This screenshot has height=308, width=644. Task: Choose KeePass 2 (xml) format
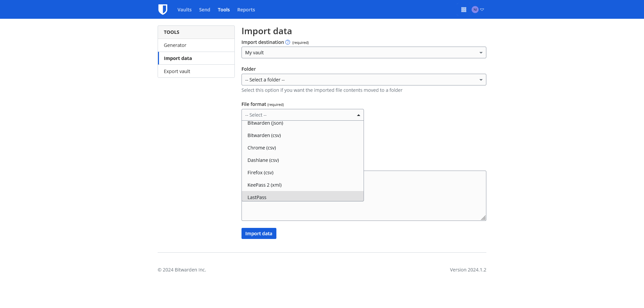[x=265, y=185]
